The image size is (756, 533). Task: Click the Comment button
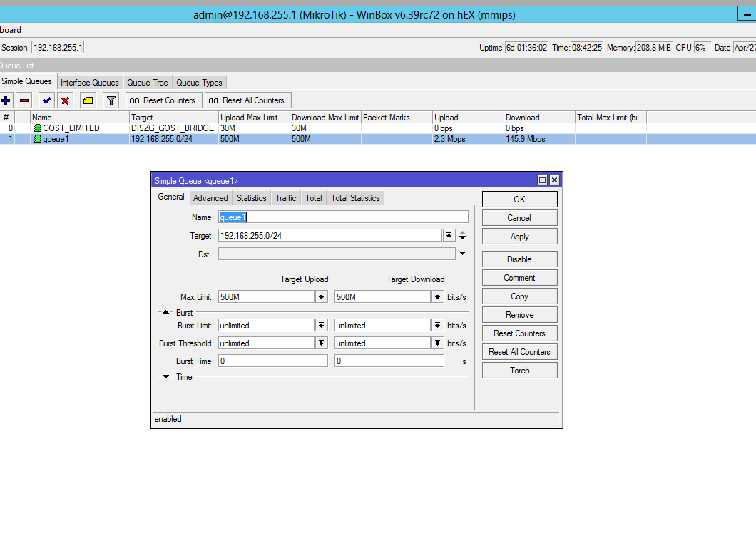pyautogui.click(x=519, y=278)
